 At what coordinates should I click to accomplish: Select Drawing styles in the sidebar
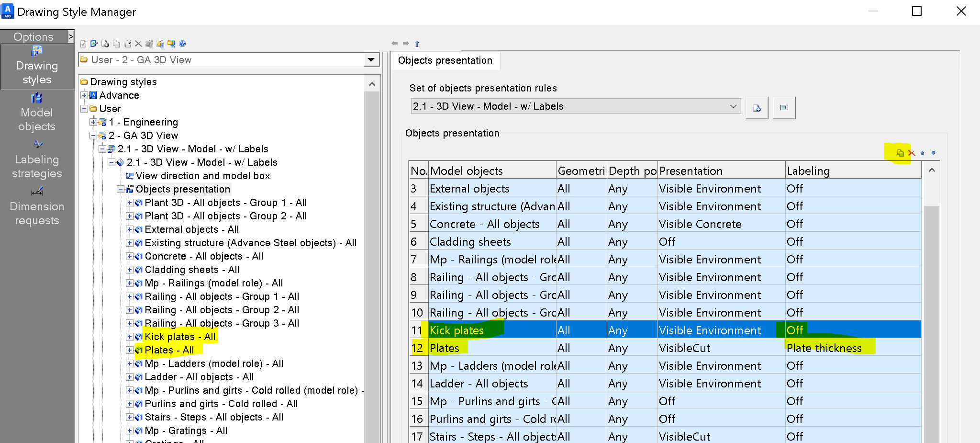(x=37, y=65)
